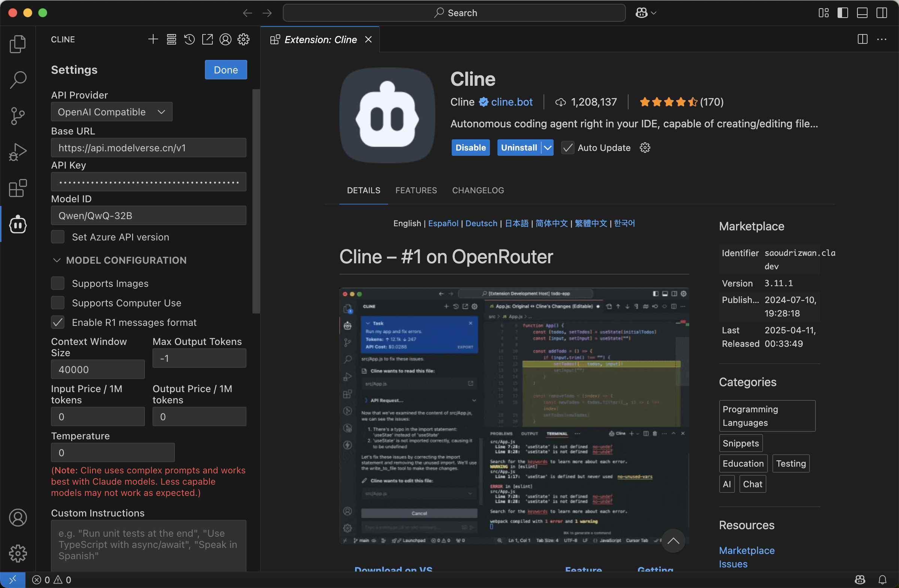Start a new Cline task with plus icon
The image size is (899, 588).
tap(153, 39)
